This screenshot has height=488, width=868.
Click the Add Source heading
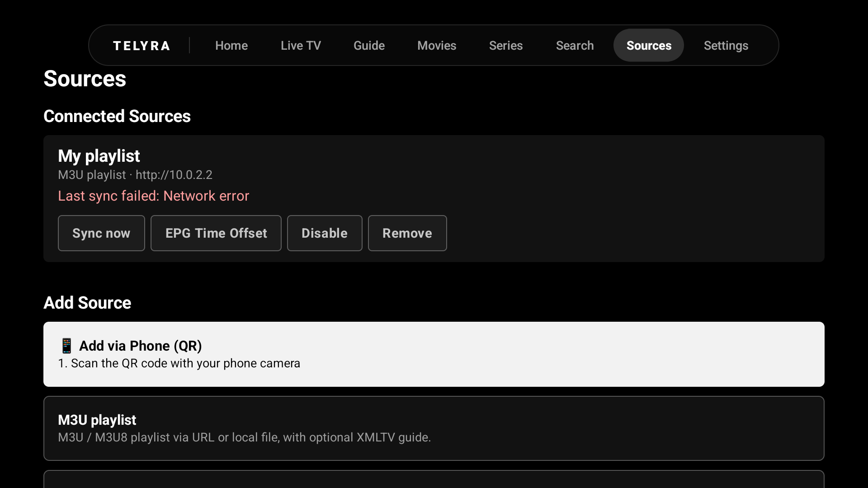click(x=87, y=303)
